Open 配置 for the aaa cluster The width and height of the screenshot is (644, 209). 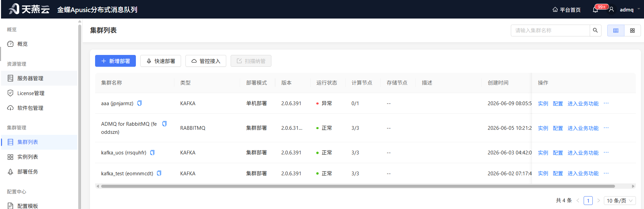[558, 103]
